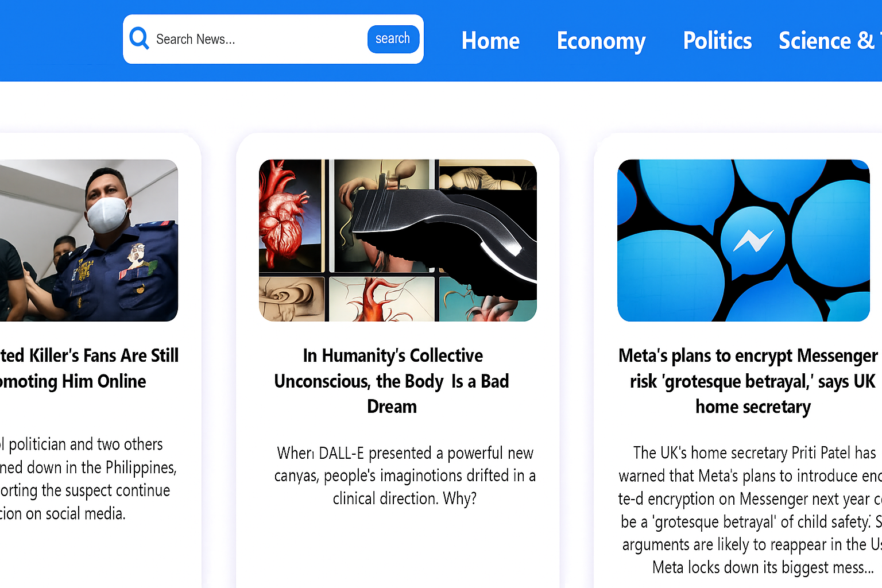
Task: Open the Killer's Fans article headline
Action: click(x=89, y=368)
